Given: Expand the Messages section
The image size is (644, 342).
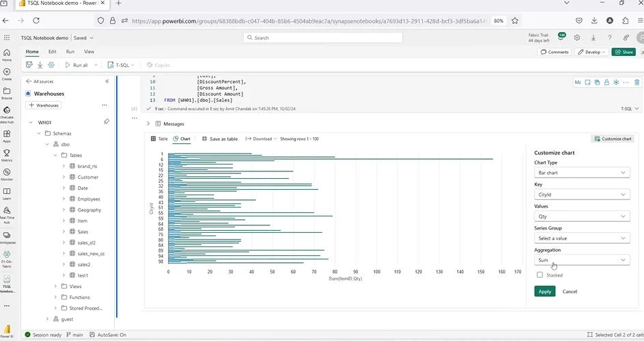Looking at the screenshot, I should [x=148, y=124].
